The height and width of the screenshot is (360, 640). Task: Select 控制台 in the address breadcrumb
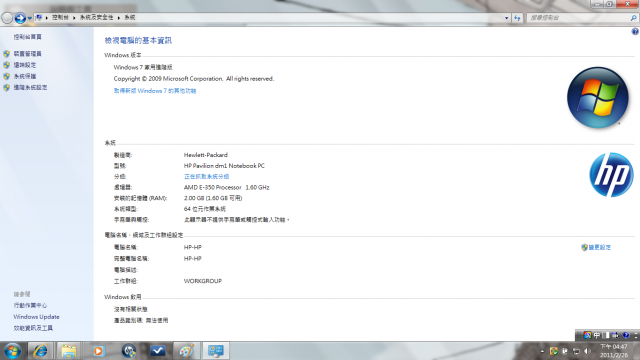(x=60, y=18)
